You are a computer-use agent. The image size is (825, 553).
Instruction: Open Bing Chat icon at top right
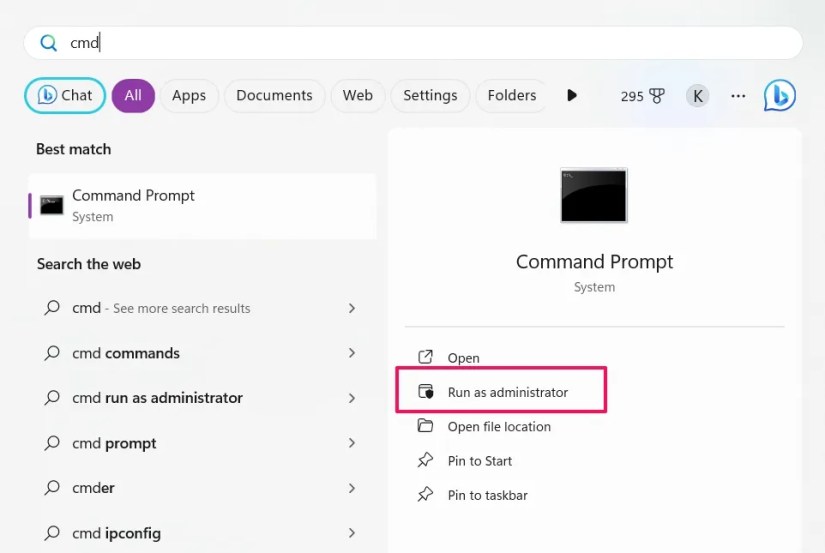coord(780,95)
